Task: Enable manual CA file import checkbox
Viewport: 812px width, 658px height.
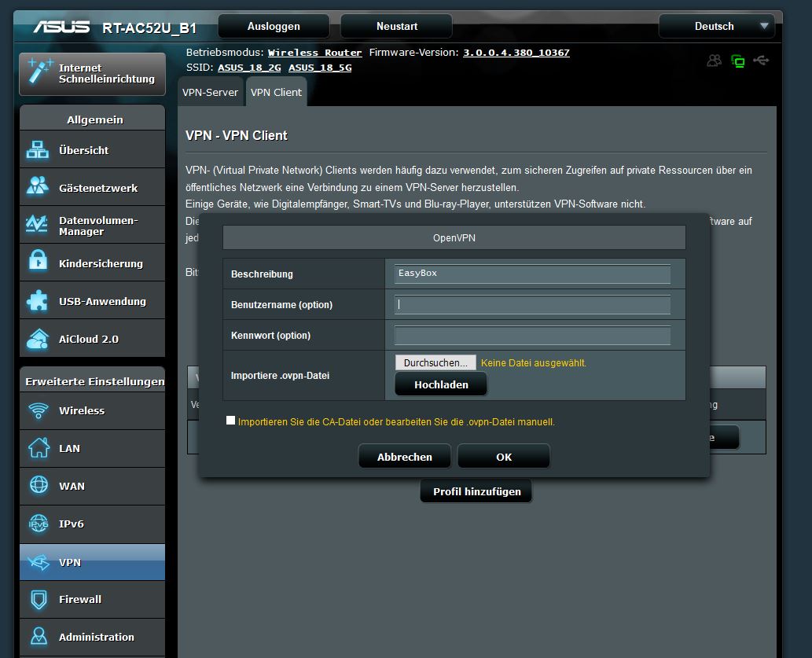Action: 230,421
